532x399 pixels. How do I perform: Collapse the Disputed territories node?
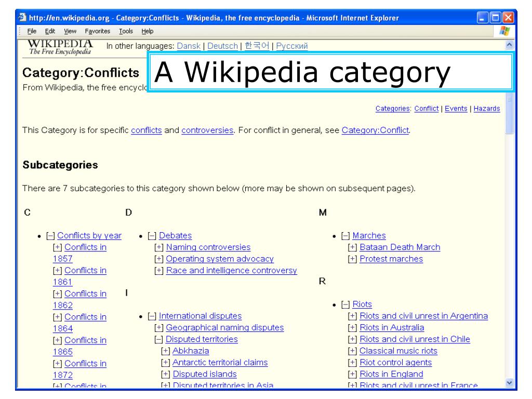pos(159,339)
